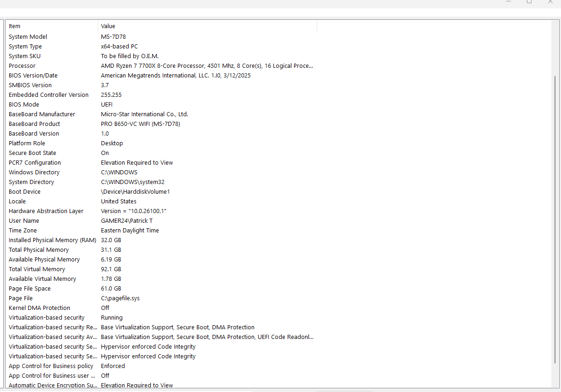
Task: Select the BaseBoard Manufacturer row
Action: pyautogui.click(x=161, y=114)
